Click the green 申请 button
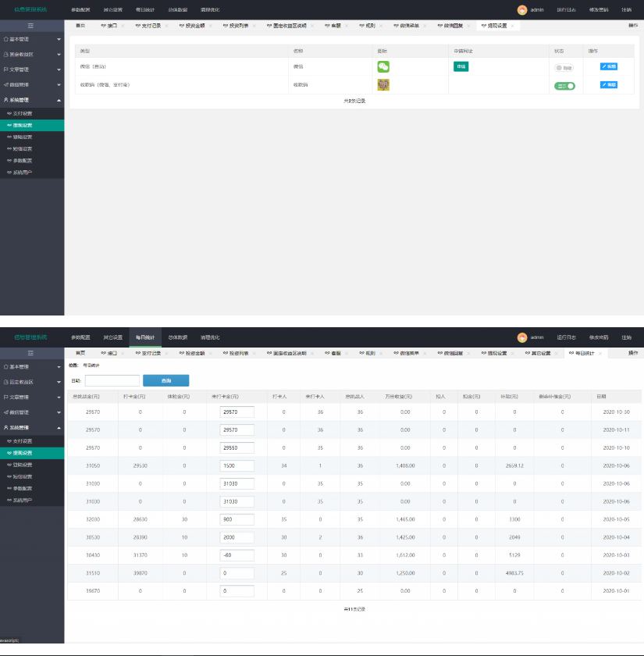 pos(461,66)
